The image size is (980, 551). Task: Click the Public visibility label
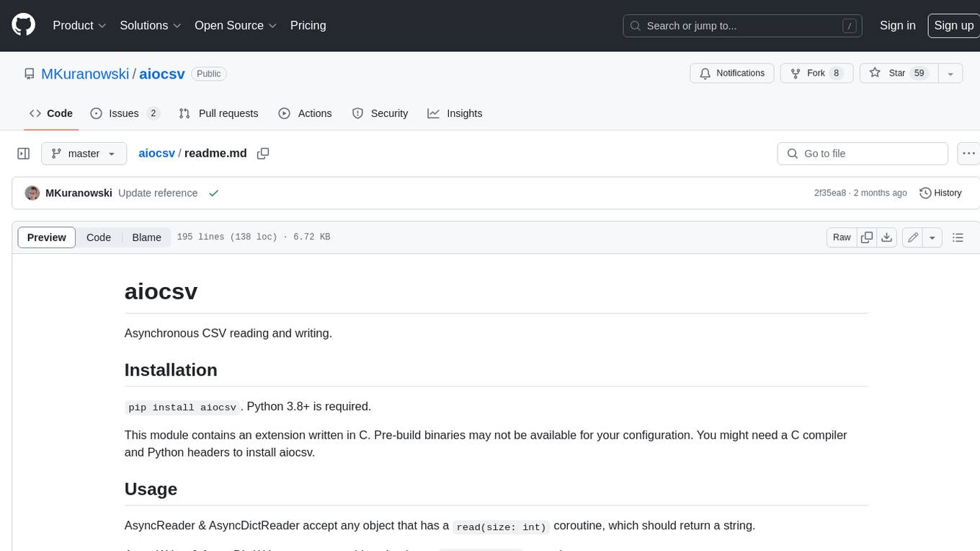click(x=209, y=74)
